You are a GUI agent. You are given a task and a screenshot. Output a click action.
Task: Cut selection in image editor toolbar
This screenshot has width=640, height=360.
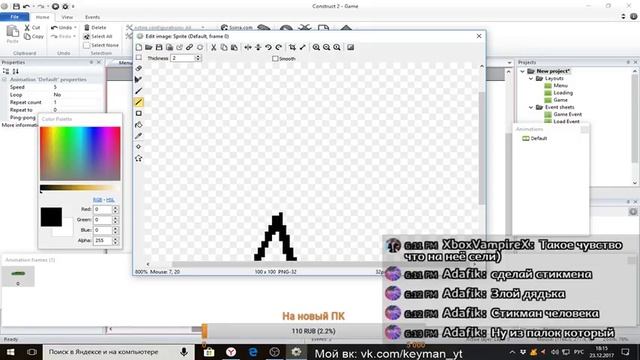tap(213, 47)
